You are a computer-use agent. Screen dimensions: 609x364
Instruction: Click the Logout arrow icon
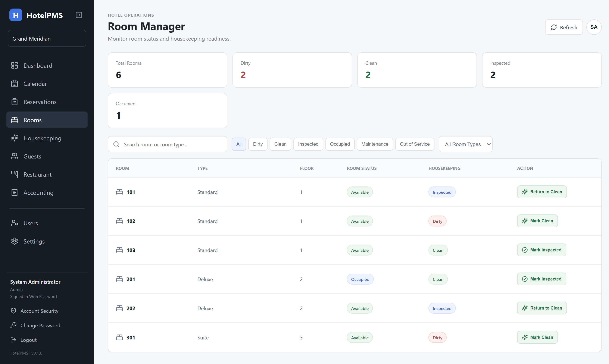[13, 340]
